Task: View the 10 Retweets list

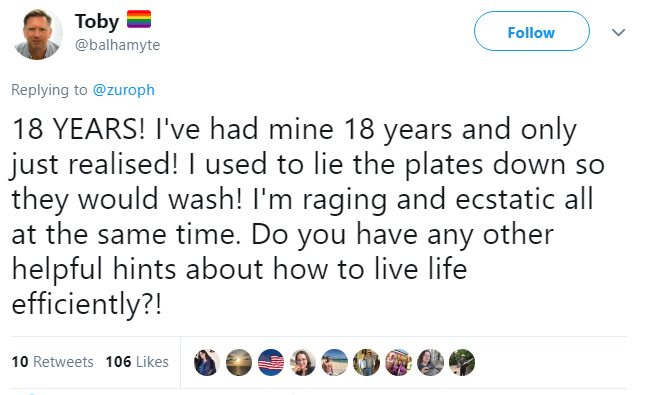Action: (x=53, y=362)
